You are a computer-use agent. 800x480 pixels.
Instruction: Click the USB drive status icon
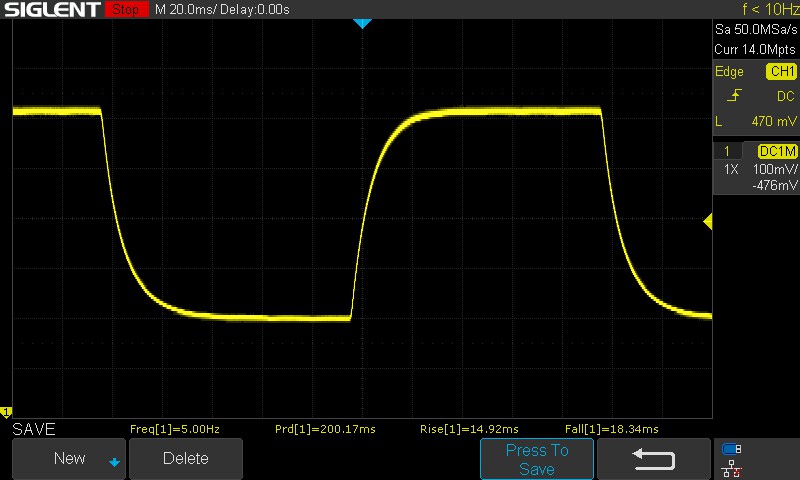coord(731,449)
